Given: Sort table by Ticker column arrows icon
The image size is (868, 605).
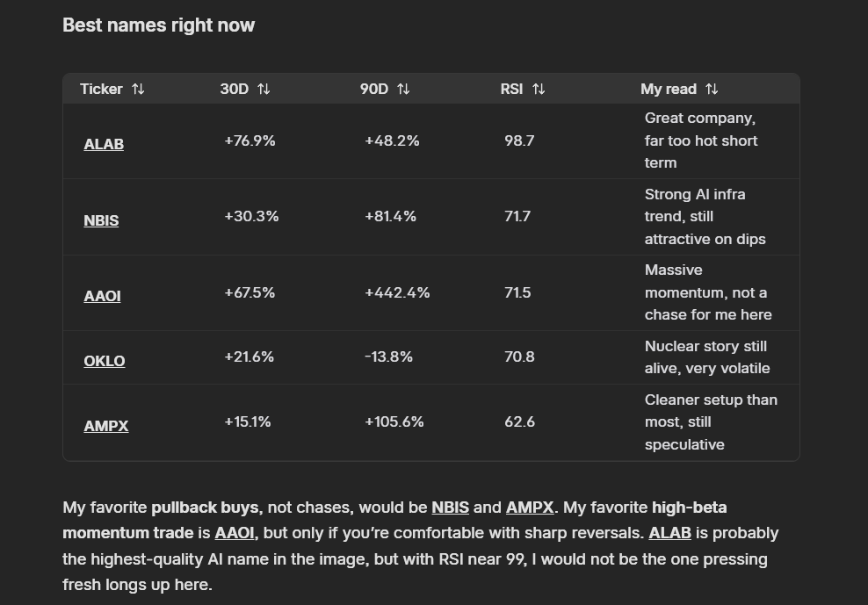Looking at the screenshot, I should [x=138, y=90].
